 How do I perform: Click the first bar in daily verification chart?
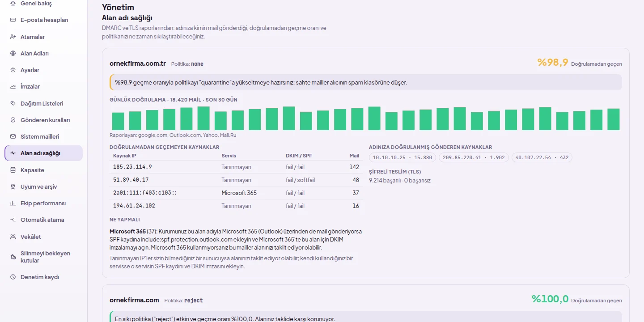point(118,121)
